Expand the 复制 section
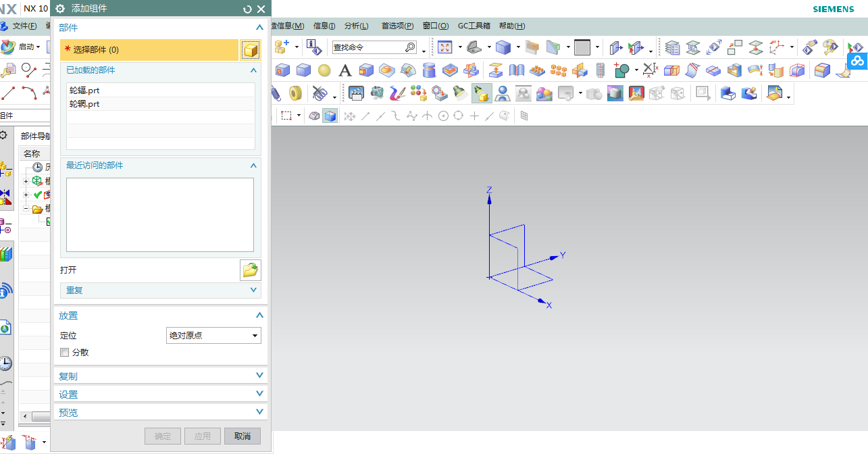 pos(160,376)
